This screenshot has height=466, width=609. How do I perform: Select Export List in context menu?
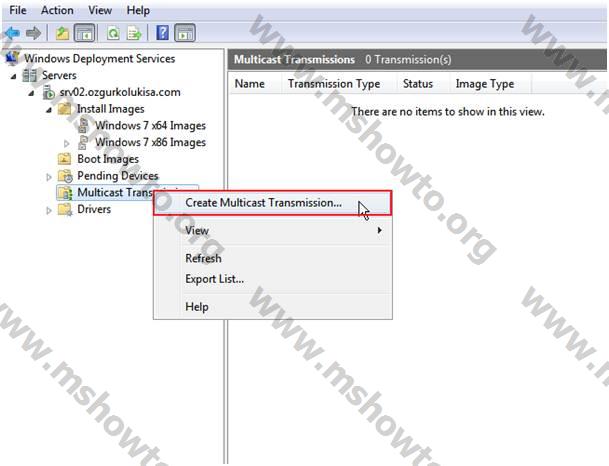(x=214, y=279)
